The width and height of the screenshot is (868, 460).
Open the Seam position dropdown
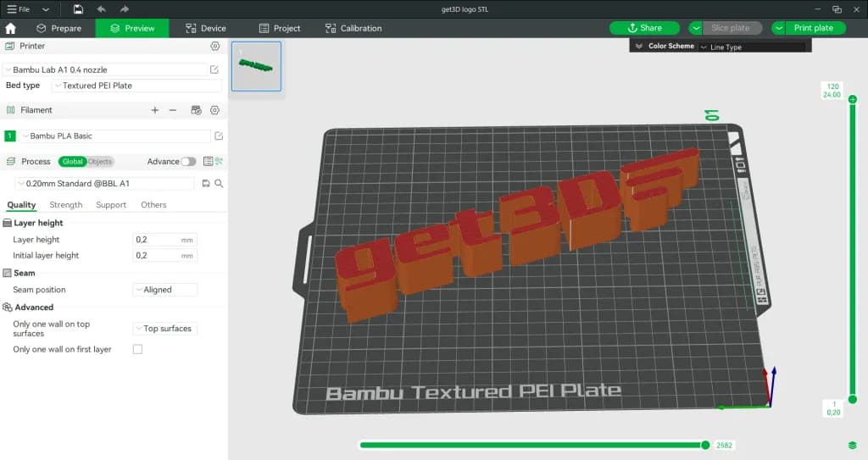(165, 290)
